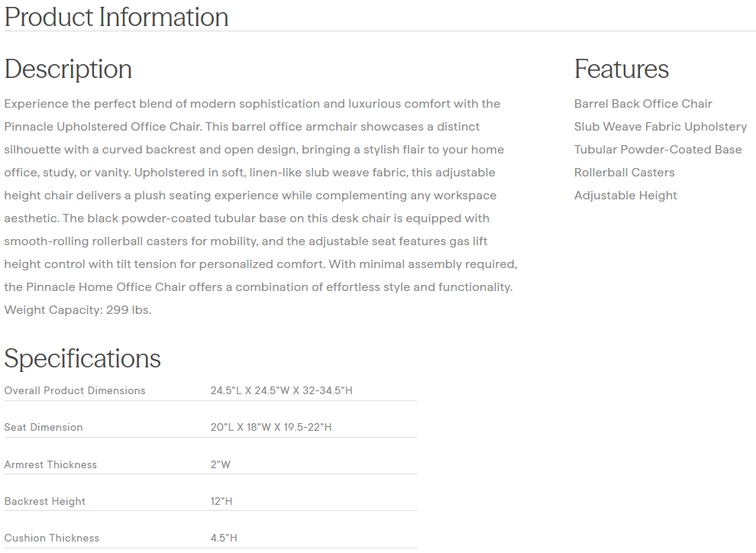The image size is (756, 553).
Task: Click the Overall Product Dimensions label
Action: (75, 391)
